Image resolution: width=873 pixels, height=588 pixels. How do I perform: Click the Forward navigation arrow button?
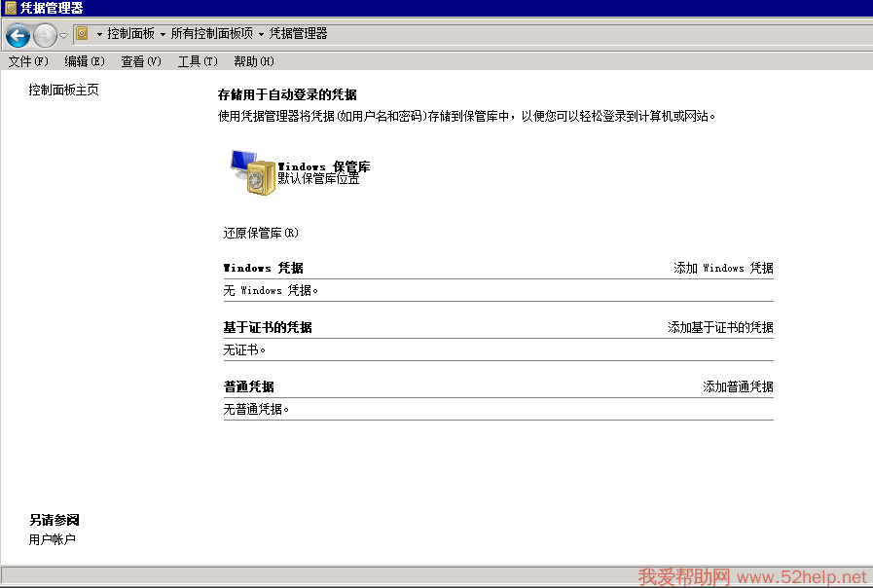45,36
